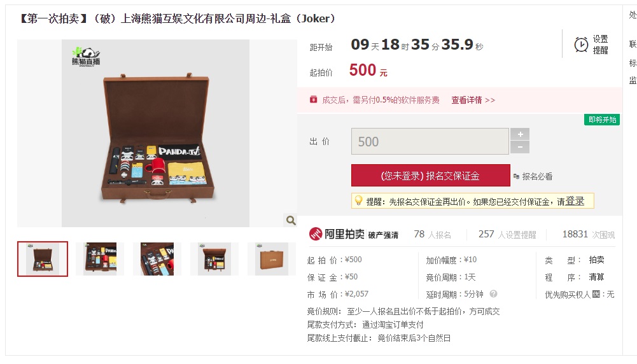This screenshot has width=637, height=364.
Task: Click the alarm clock reminder icon
Action: tap(581, 45)
